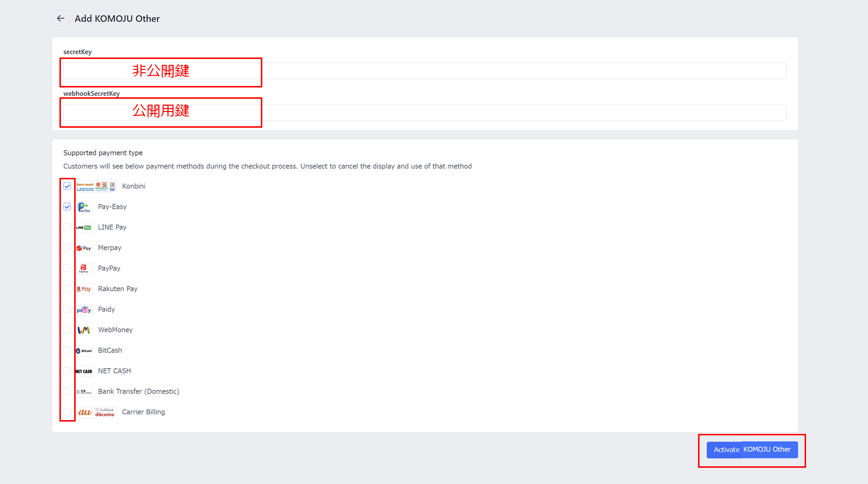Select the Carrier Billing checkbox
The image size is (868, 484).
67,412
